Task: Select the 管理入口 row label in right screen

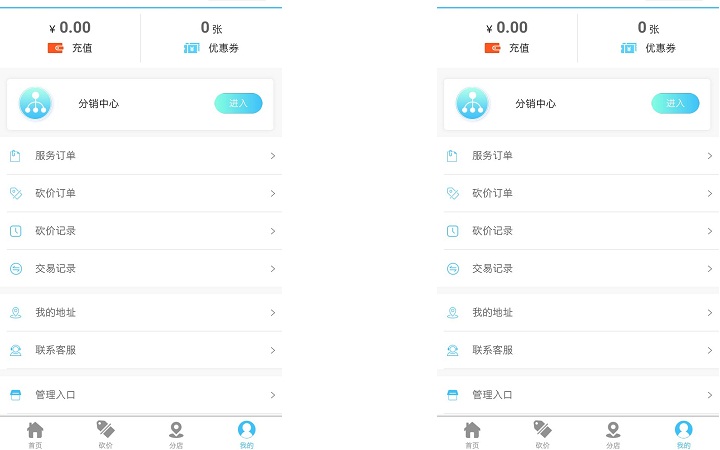Action: tap(492, 395)
